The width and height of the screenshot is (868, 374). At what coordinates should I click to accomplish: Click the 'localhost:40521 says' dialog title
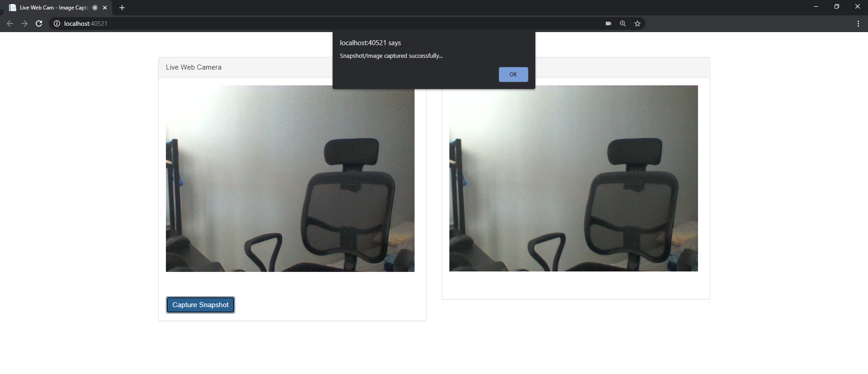click(370, 43)
